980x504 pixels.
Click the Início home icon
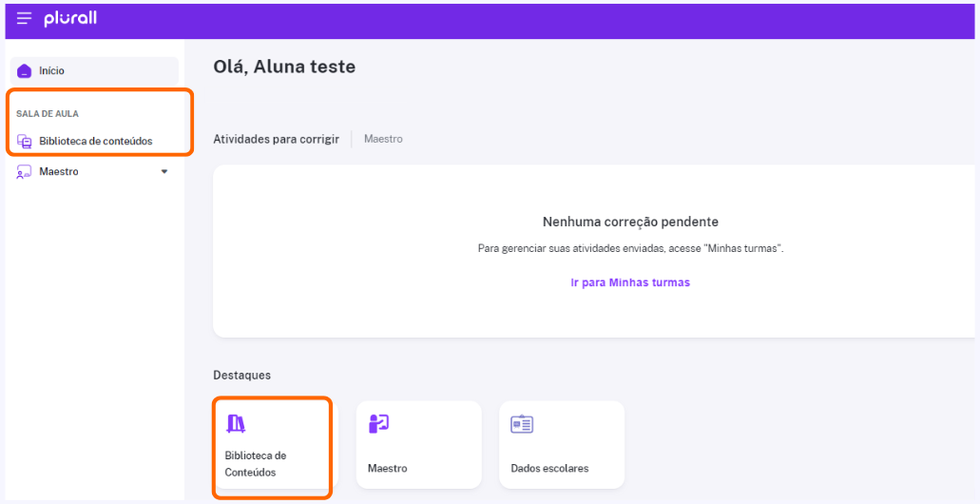(x=24, y=71)
